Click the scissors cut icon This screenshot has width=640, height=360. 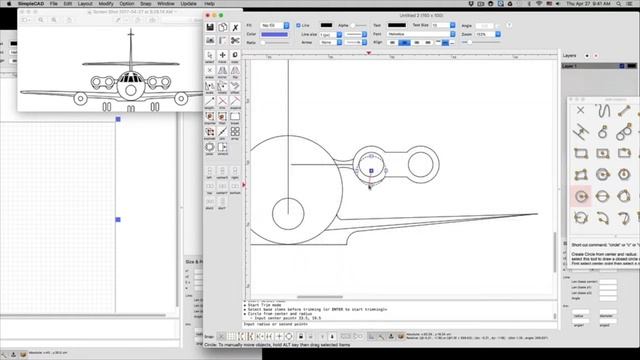pyautogui.click(x=235, y=40)
